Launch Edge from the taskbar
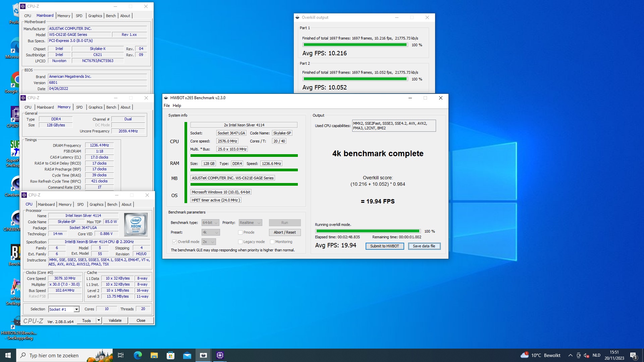The width and height of the screenshot is (644, 362). pyautogui.click(x=138, y=355)
